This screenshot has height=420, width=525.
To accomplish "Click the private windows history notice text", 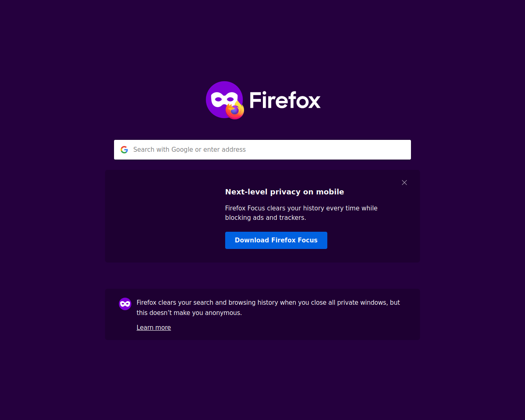I will tap(268, 308).
